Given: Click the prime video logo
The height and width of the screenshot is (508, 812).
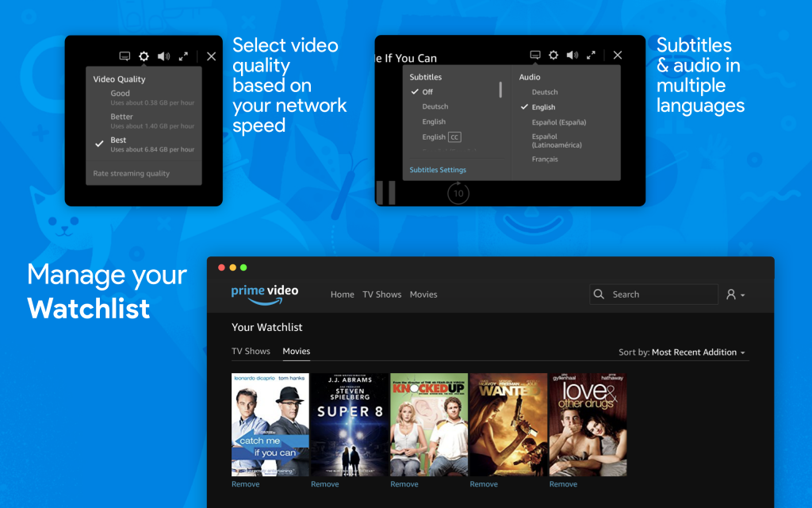Looking at the screenshot, I should [x=265, y=294].
